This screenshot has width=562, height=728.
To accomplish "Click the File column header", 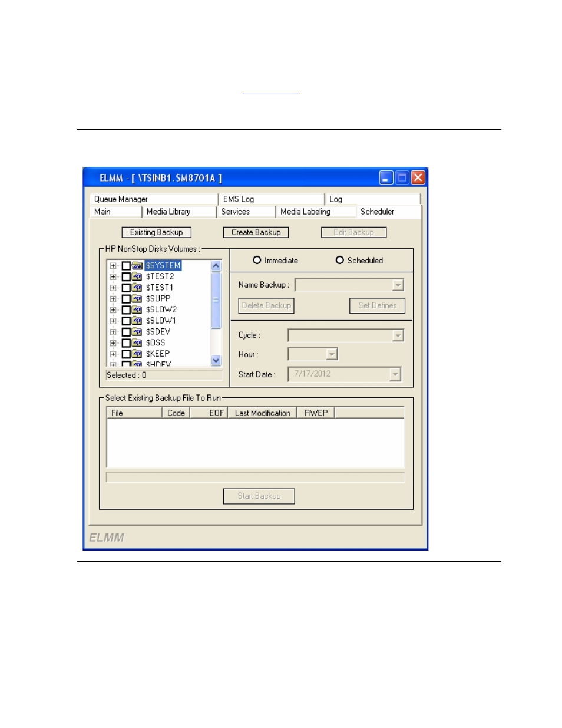I will click(x=134, y=413).
